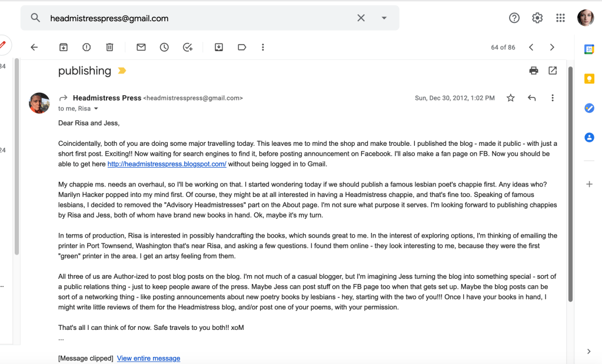The image size is (602, 364).
Task: Expand recipient details next to 'to me, Risa'
Action: click(97, 109)
